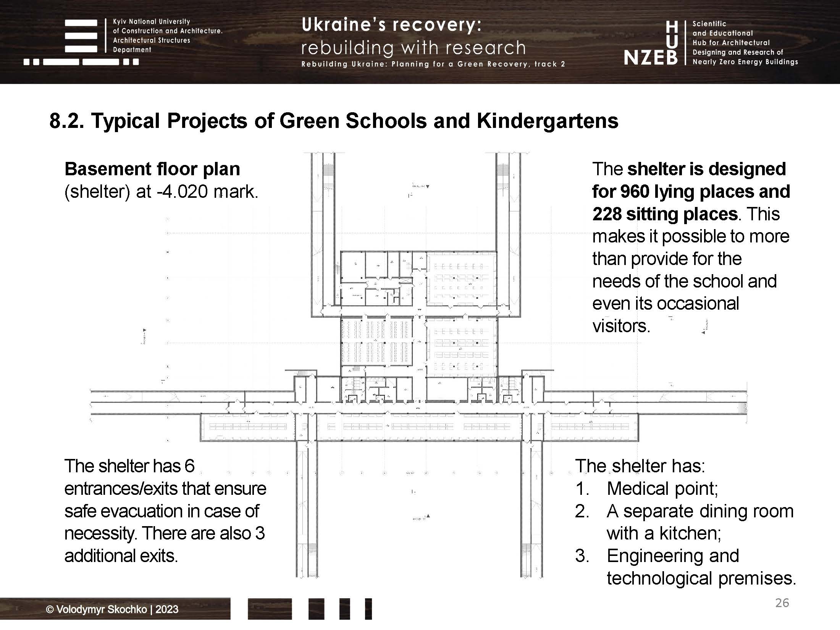This screenshot has height=630, width=840.
Task: Click "entrances/exits that ensure" line
Action: [x=165, y=489]
